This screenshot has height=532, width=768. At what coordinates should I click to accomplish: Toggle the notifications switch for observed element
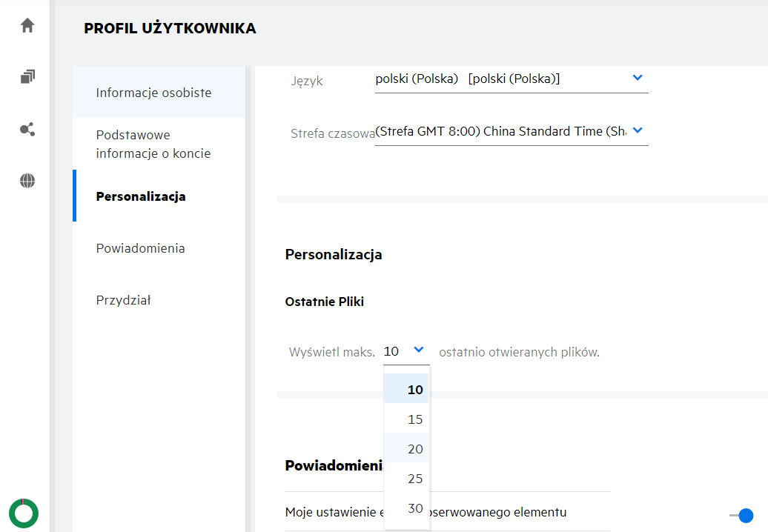coord(741,515)
